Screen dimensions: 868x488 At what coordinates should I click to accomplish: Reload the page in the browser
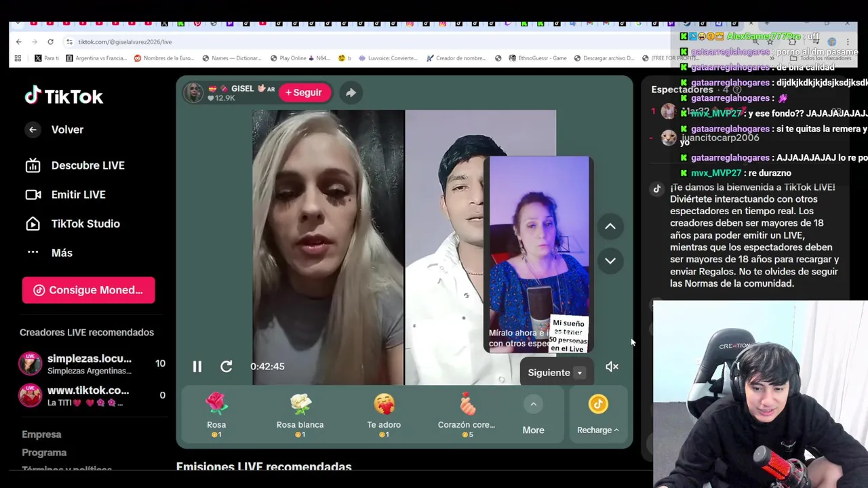click(50, 42)
